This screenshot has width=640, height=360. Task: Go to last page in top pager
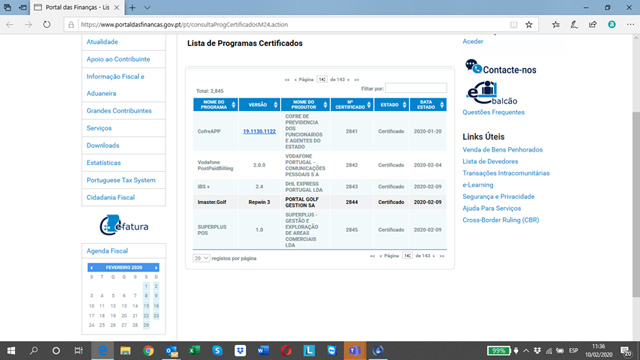click(x=356, y=80)
